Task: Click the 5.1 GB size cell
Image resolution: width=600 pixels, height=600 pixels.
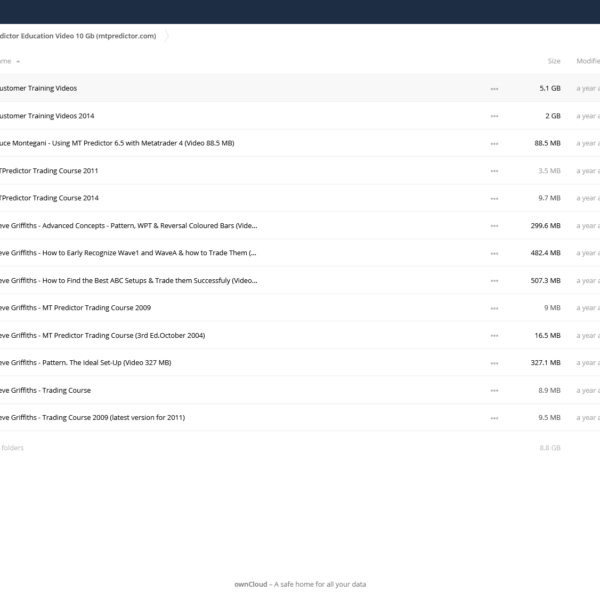Action: coord(550,88)
